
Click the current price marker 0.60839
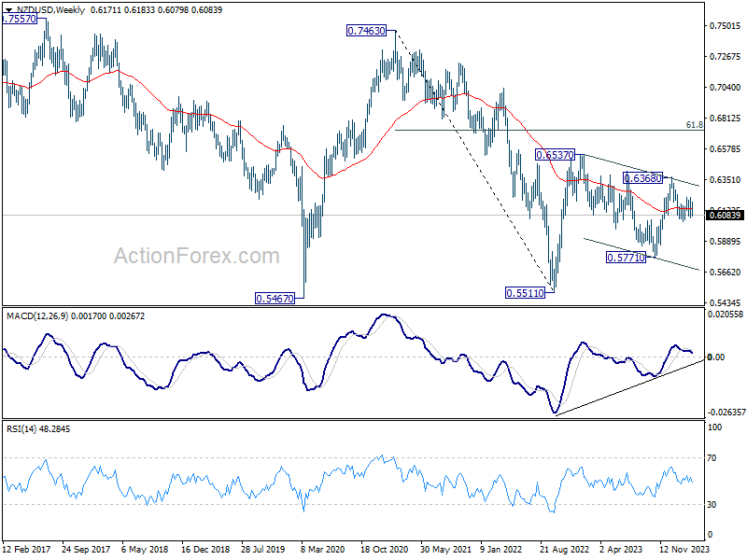[x=726, y=216]
